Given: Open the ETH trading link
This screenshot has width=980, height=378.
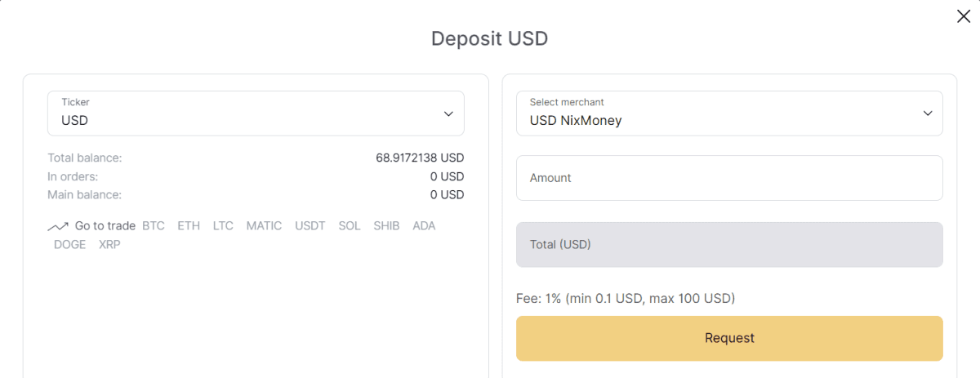Looking at the screenshot, I should point(189,226).
